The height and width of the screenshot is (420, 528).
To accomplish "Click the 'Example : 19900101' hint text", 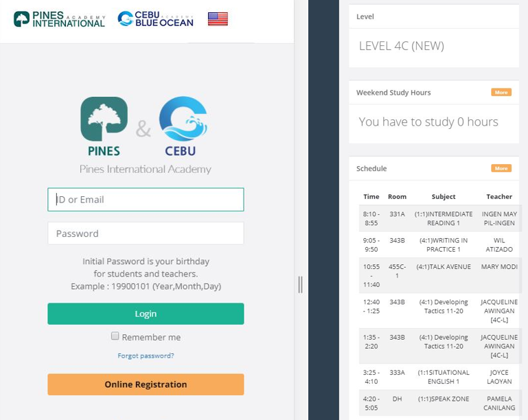I will click(146, 286).
